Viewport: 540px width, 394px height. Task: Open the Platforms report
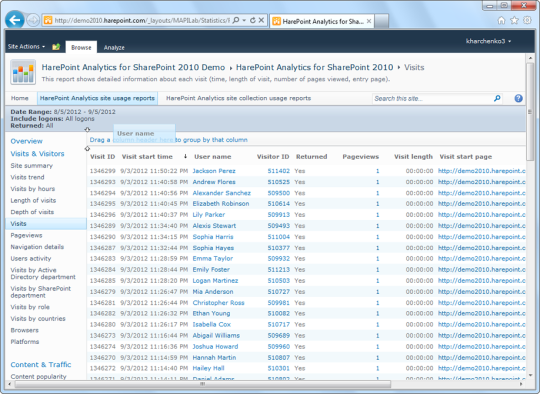click(24, 342)
